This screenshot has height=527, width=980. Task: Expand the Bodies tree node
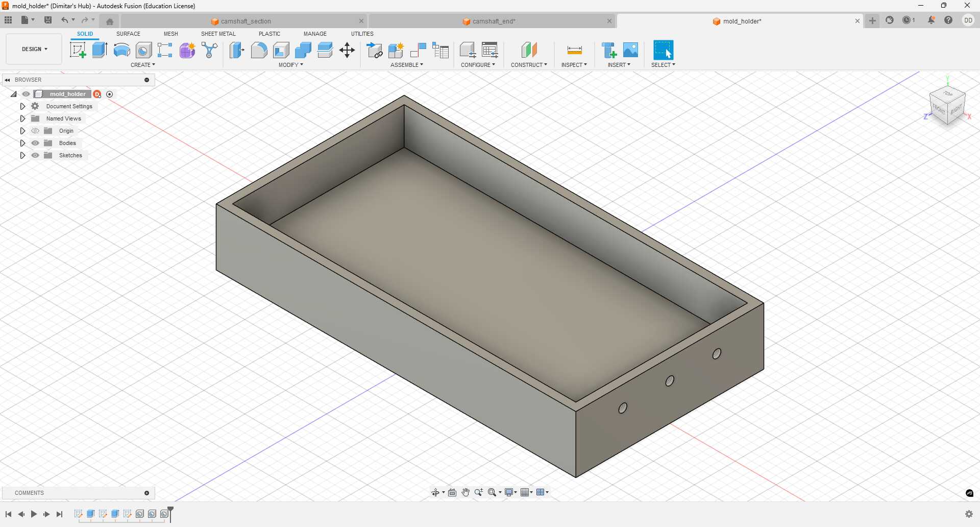(22, 143)
